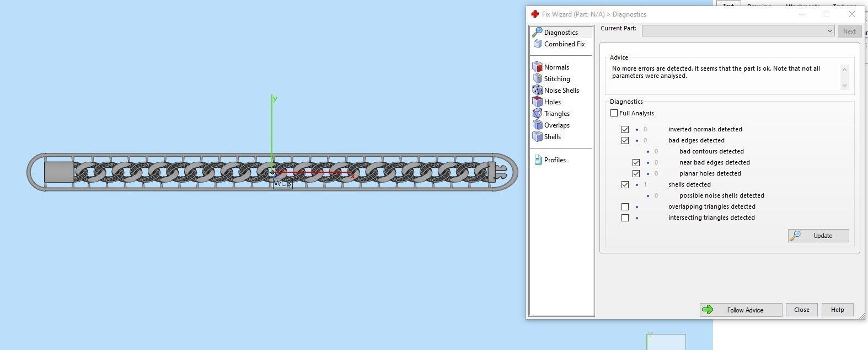Select the Noise Shells fix tool
This screenshot has height=350, width=868.
(556, 91)
